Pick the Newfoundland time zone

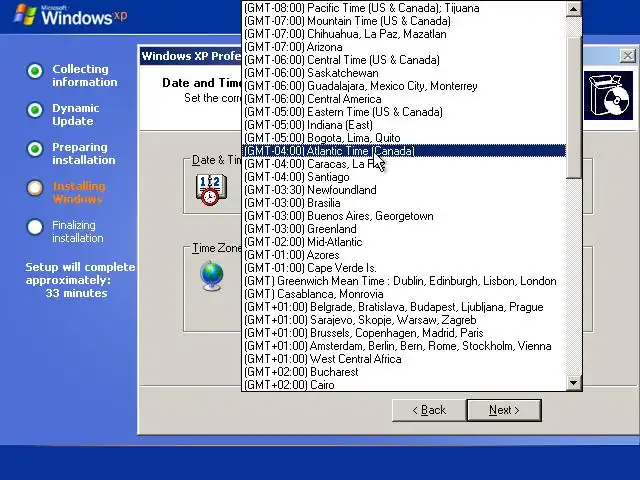pos(404,190)
